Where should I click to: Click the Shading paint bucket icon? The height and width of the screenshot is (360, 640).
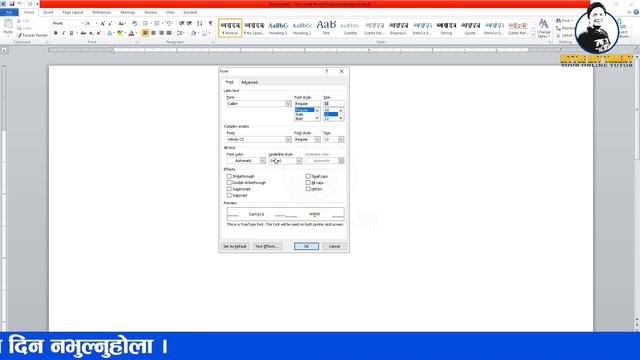[x=193, y=33]
